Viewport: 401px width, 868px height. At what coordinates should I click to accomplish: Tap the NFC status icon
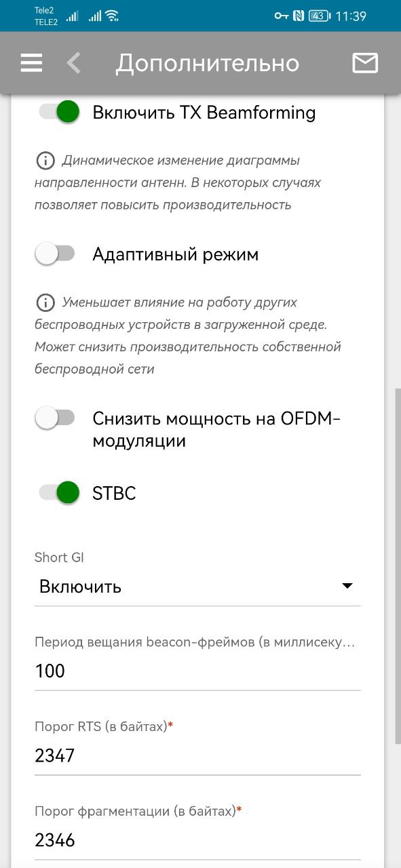pyautogui.click(x=299, y=16)
